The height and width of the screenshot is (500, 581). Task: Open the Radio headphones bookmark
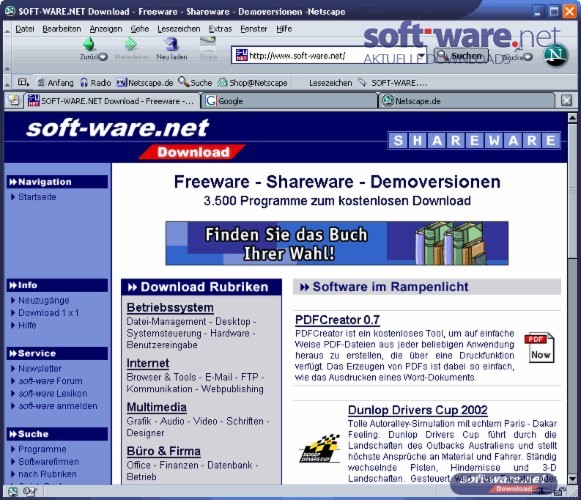(x=84, y=82)
